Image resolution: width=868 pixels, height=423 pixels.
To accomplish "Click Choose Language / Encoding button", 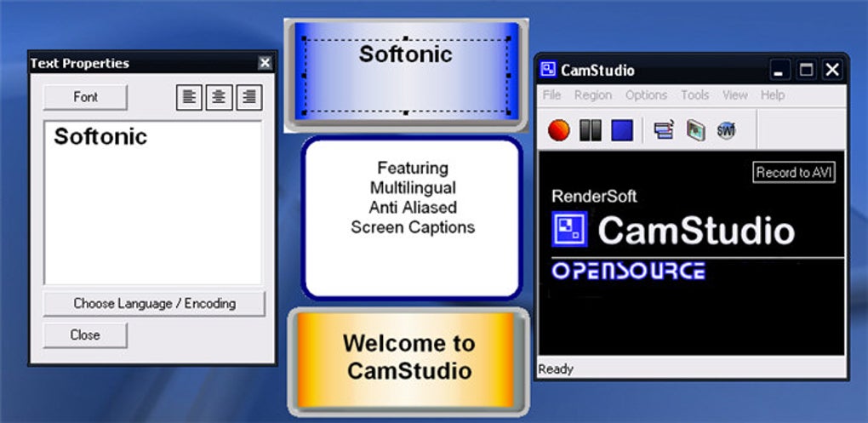I will click(154, 304).
